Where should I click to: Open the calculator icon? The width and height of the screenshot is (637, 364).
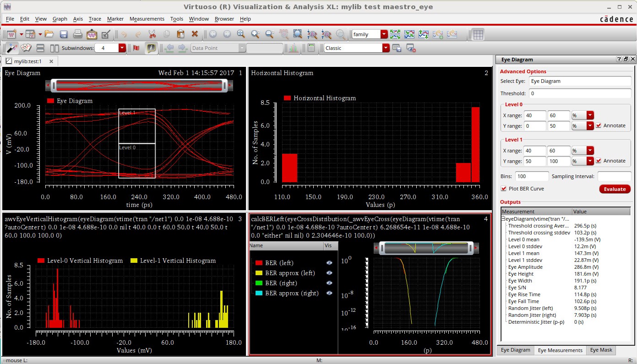pos(311,48)
